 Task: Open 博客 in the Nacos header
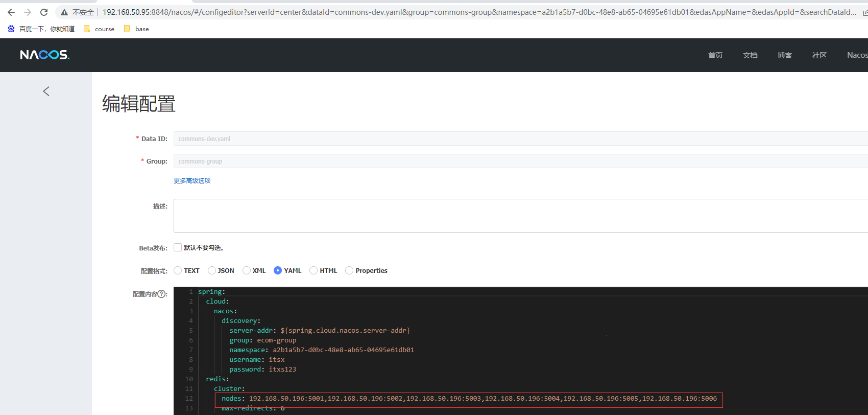[785, 55]
